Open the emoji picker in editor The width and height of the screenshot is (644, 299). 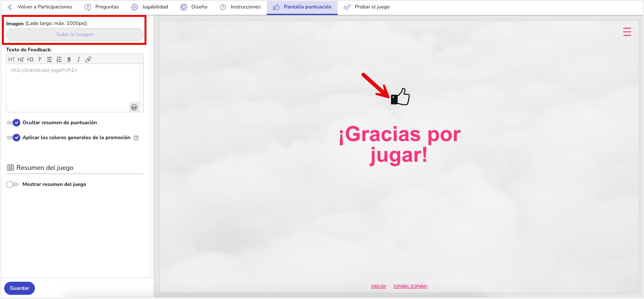click(134, 107)
